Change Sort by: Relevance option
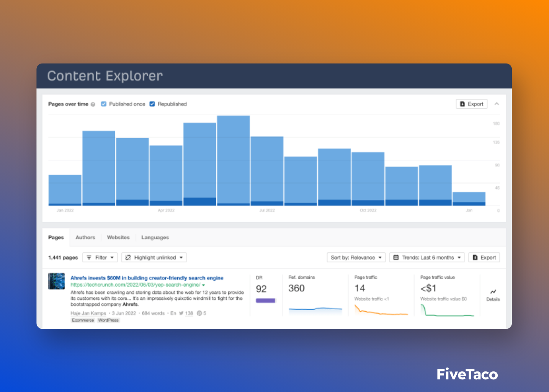Image resolution: width=549 pixels, height=392 pixels. pyautogui.click(x=356, y=258)
